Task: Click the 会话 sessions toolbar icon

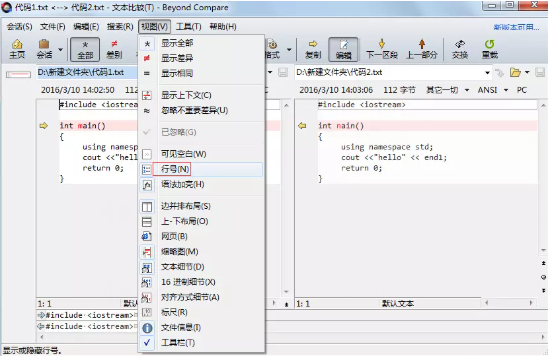Action: [44, 49]
